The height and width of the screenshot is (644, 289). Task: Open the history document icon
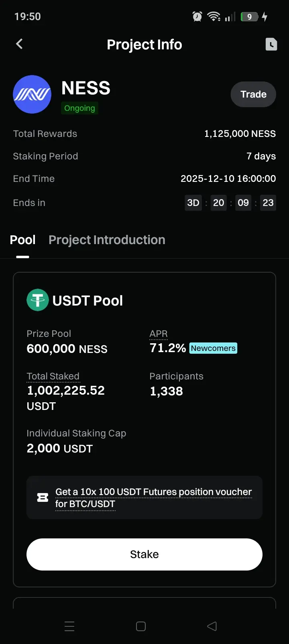[271, 44]
